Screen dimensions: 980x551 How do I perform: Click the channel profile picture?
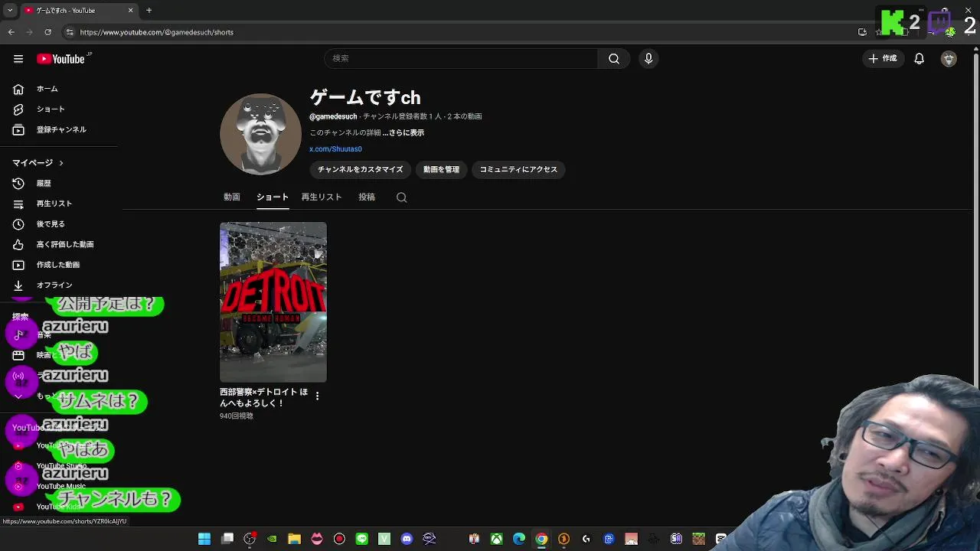[x=261, y=135]
